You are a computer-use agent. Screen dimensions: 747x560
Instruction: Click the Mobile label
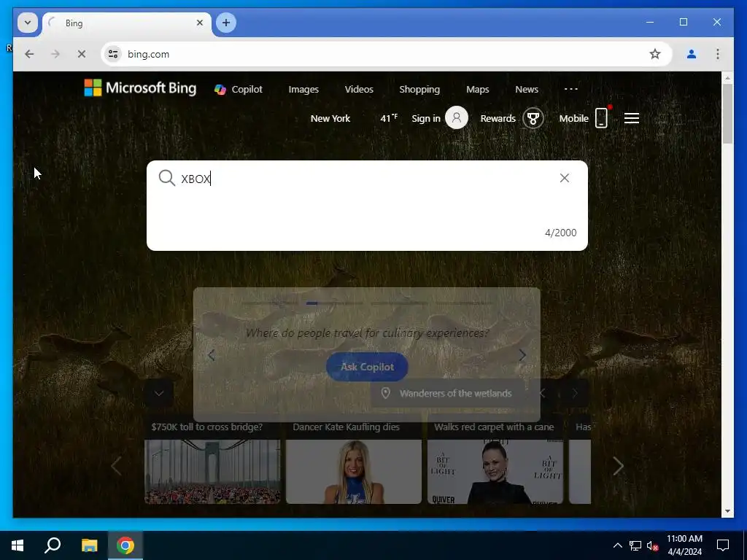[x=573, y=119]
